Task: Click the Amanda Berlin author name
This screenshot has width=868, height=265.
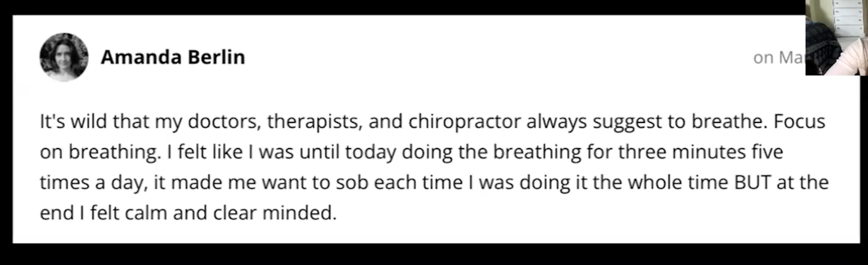Action: pos(173,57)
